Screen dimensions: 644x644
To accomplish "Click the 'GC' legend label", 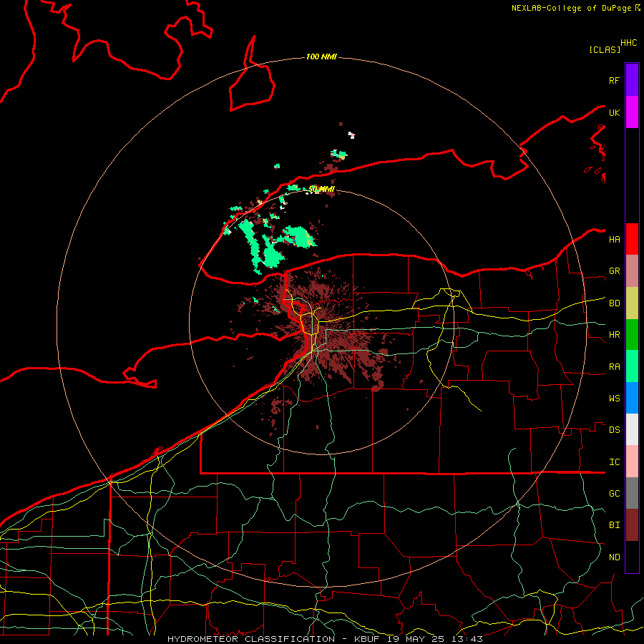I will point(614,494).
